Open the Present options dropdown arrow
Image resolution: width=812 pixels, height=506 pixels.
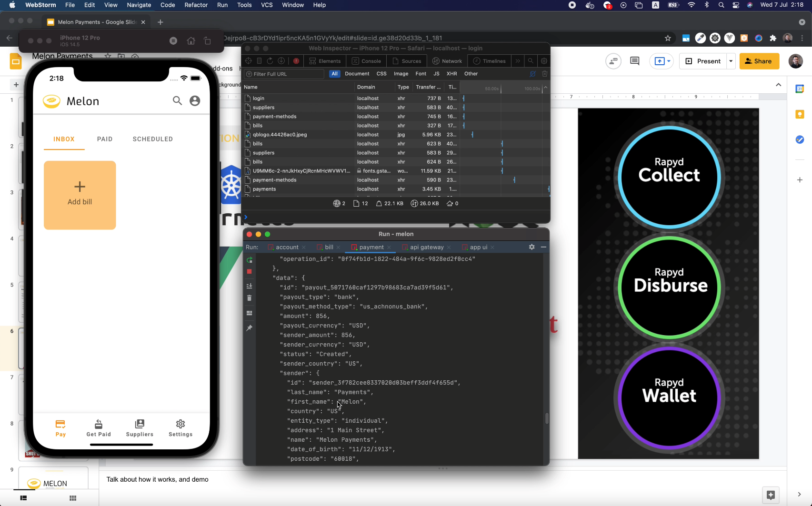click(x=731, y=61)
